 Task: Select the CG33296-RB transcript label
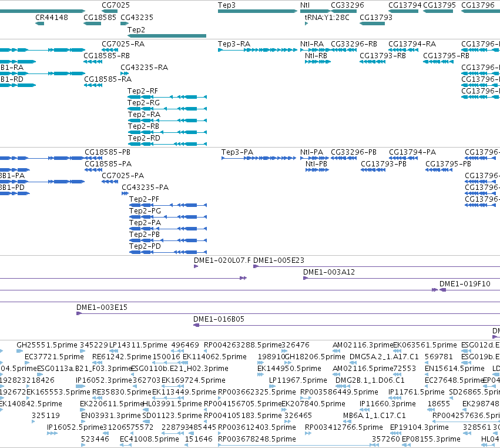pos(354,44)
